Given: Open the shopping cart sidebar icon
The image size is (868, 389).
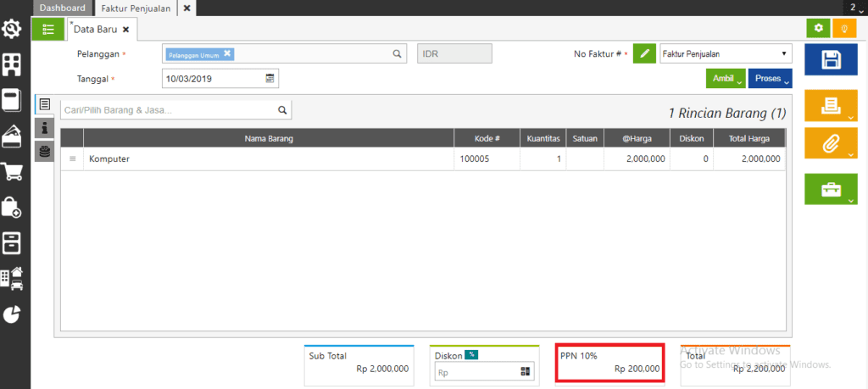Looking at the screenshot, I should click(x=12, y=172).
